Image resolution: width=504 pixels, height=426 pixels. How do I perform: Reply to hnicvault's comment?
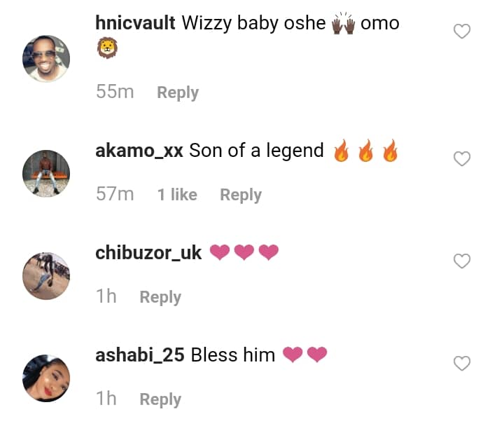click(178, 92)
